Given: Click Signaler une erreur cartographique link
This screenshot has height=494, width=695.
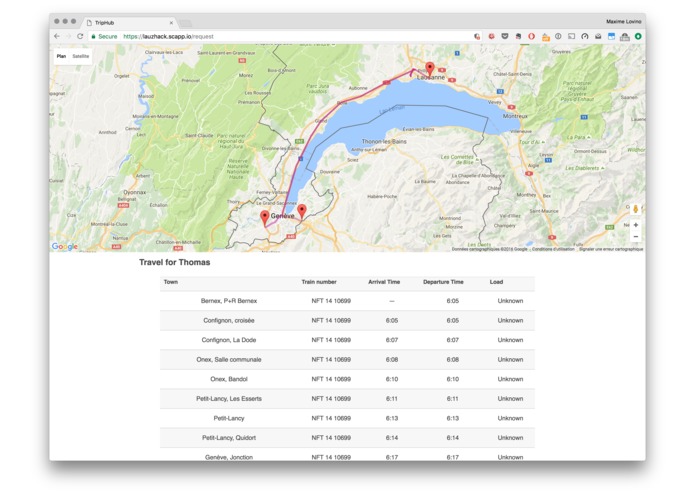Looking at the screenshot, I should (x=611, y=249).
